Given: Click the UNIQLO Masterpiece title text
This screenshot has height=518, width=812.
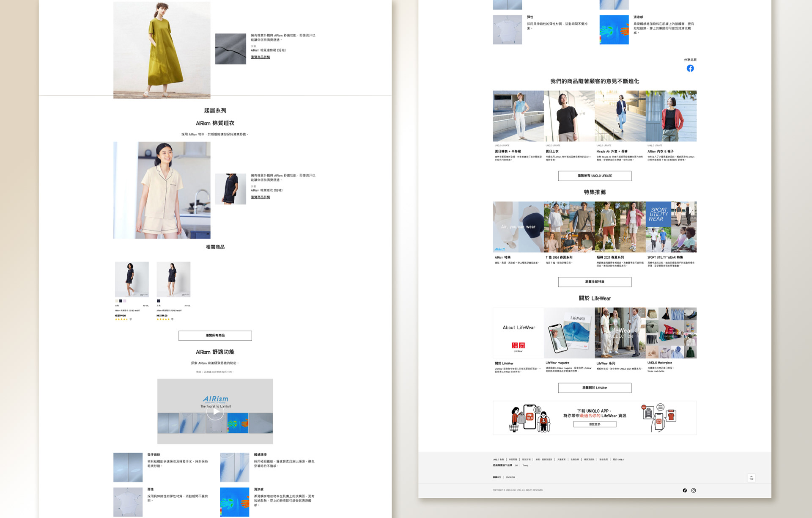Looking at the screenshot, I should coord(660,363).
